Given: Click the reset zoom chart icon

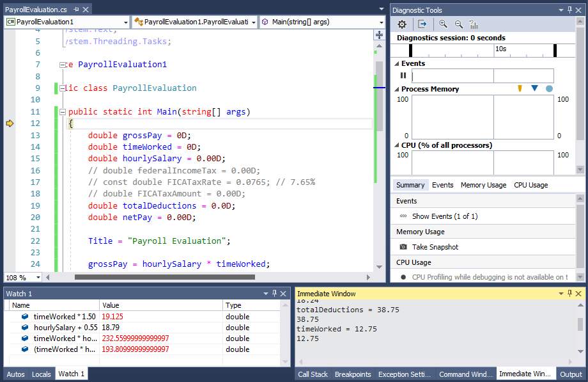Looking at the screenshot, I should [x=474, y=24].
